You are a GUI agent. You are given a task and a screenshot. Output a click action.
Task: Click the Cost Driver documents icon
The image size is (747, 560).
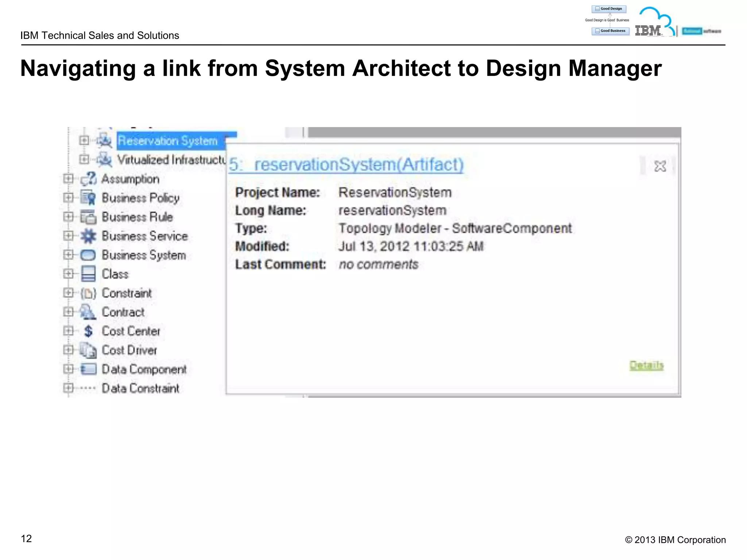(88, 350)
